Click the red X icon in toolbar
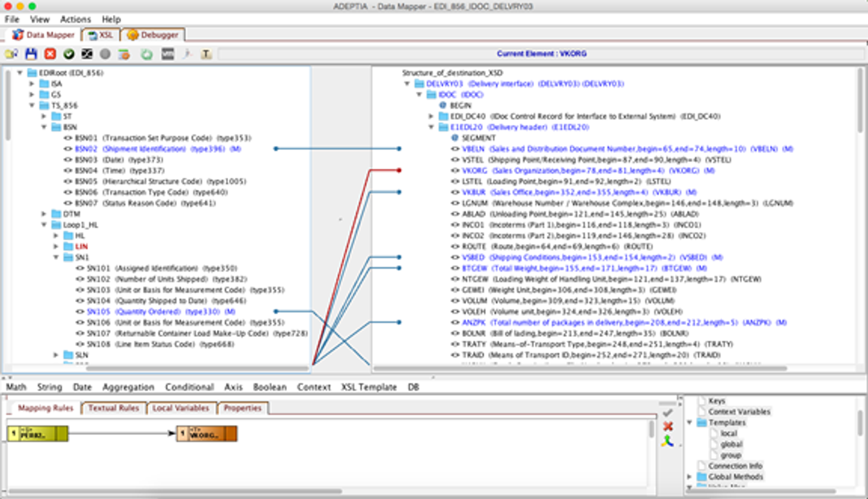 (x=50, y=54)
